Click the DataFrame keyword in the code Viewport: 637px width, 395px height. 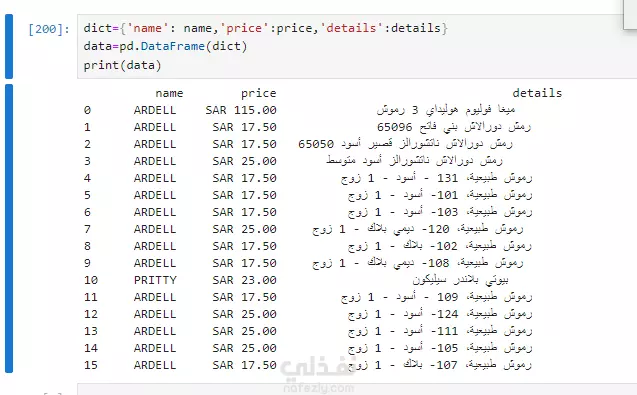(173, 46)
